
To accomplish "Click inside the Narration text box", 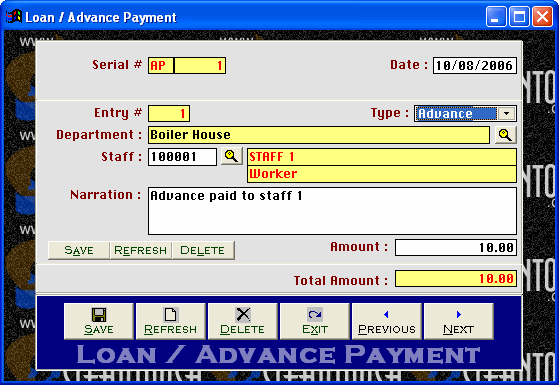I will point(332,211).
